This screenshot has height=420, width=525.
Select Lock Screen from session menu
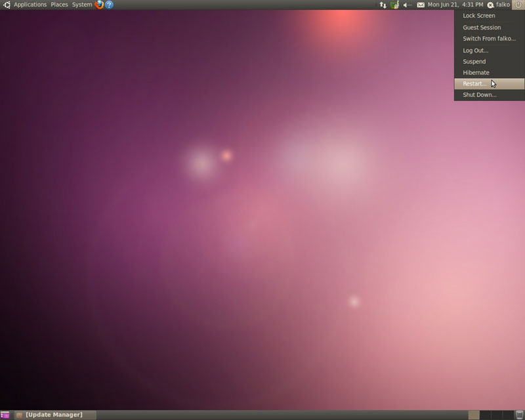(489, 16)
